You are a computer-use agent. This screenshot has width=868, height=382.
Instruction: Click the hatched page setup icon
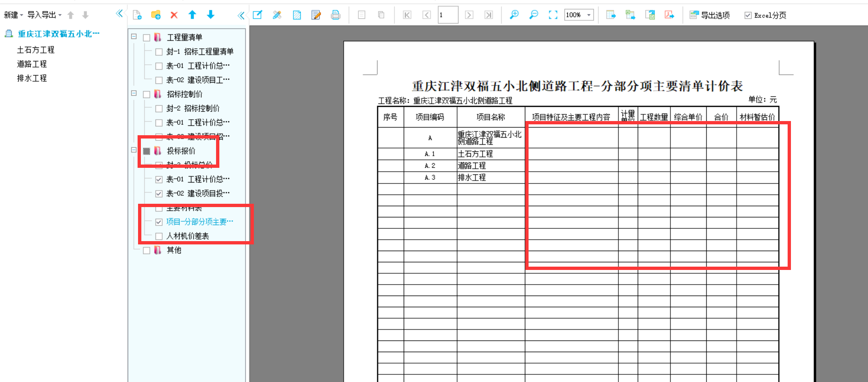(296, 15)
